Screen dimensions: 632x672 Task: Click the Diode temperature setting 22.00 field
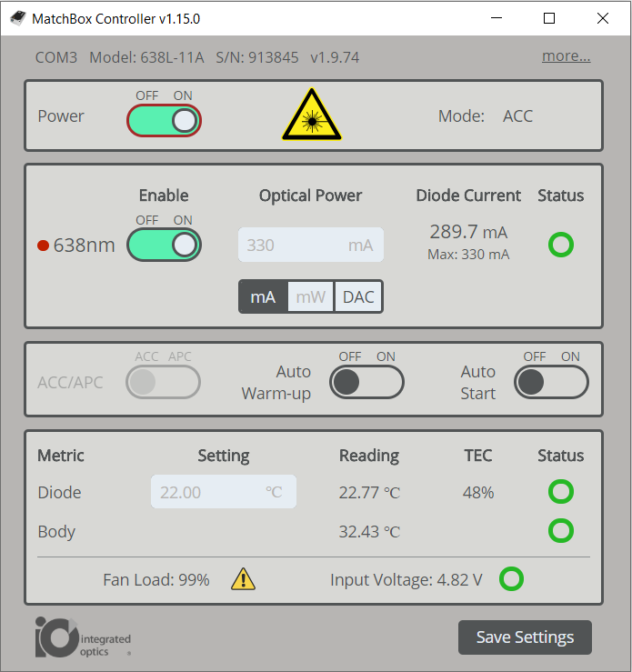click(223, 492)
